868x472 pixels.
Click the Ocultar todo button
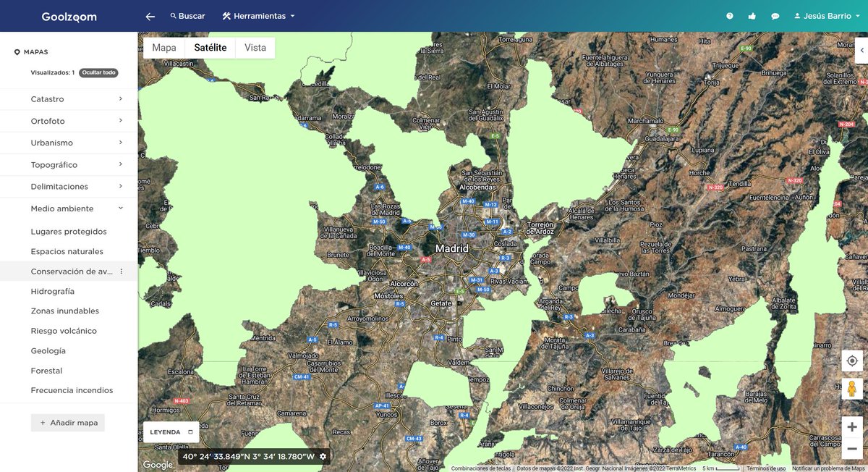[x=98, y=72]
